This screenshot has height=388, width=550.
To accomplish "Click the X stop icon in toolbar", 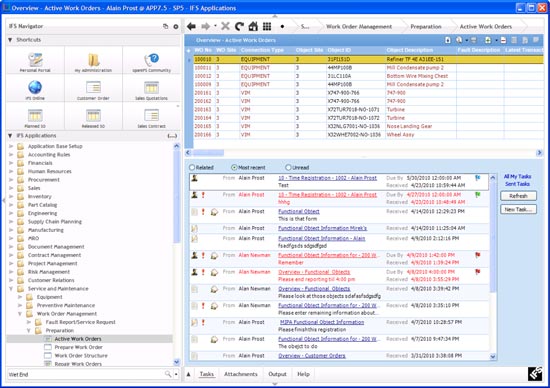I will click(x=226, y=26).
